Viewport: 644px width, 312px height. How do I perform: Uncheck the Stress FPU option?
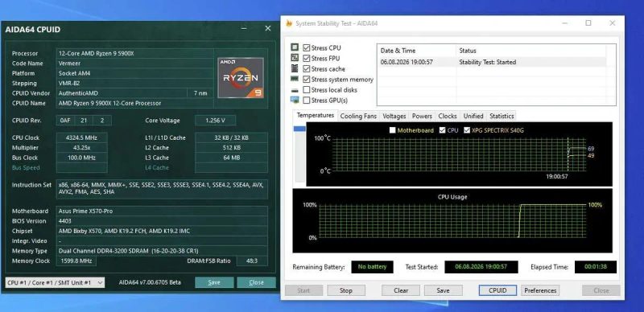click(x=307, y=58)
